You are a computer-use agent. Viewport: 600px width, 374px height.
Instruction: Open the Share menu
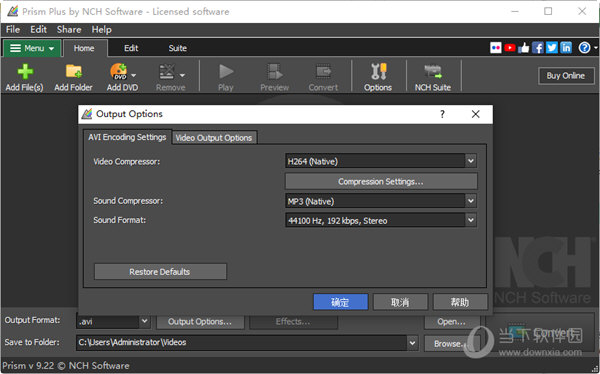tap(69, 29)
